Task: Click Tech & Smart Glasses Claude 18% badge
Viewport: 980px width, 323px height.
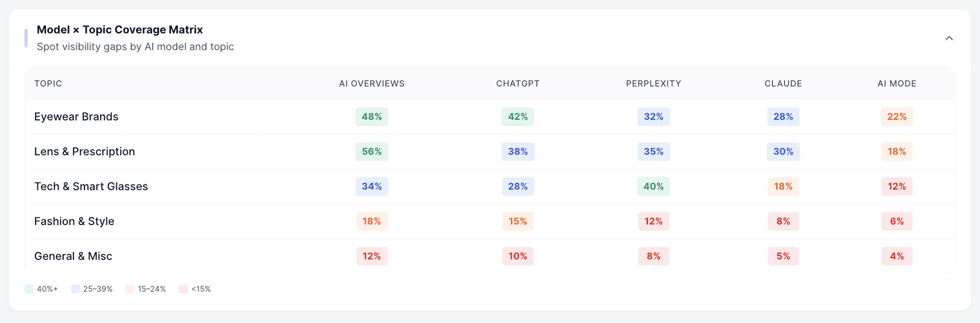Action: point(783,187)
